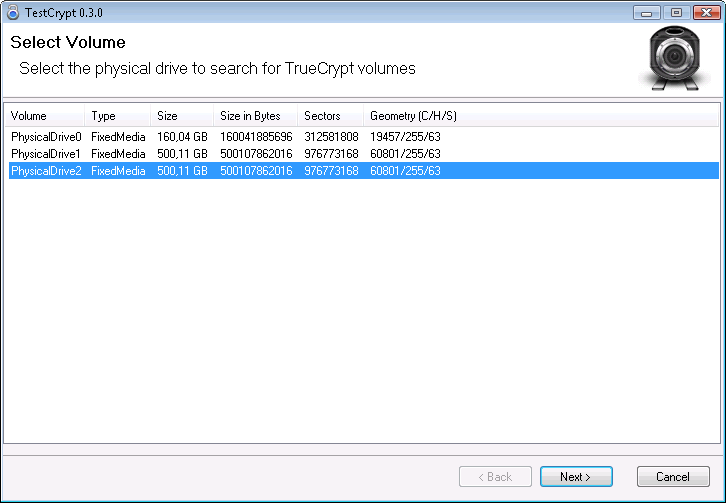Click 500,11 GB size of PhysicalDrive1
This screenshot has width=726, height=503.
pyautogui.click(x=182, y=154)
